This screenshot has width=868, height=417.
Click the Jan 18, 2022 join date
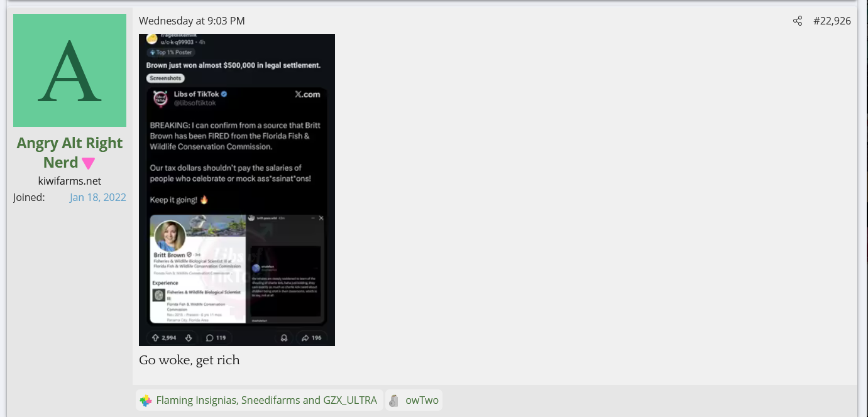point(98,197)
